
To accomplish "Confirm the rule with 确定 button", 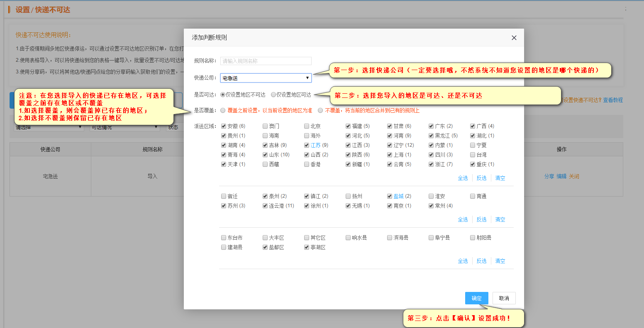I will pos(477,298).
